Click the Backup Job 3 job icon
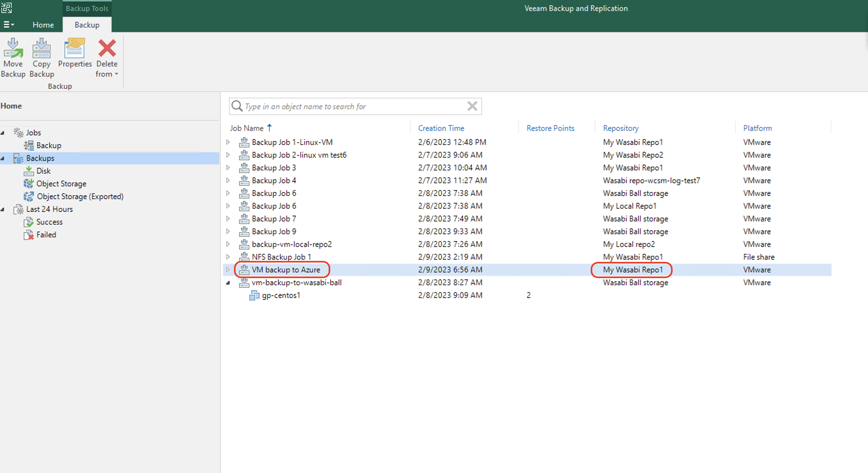The width and height of the screenshot is (868, 473). point(244,167)
